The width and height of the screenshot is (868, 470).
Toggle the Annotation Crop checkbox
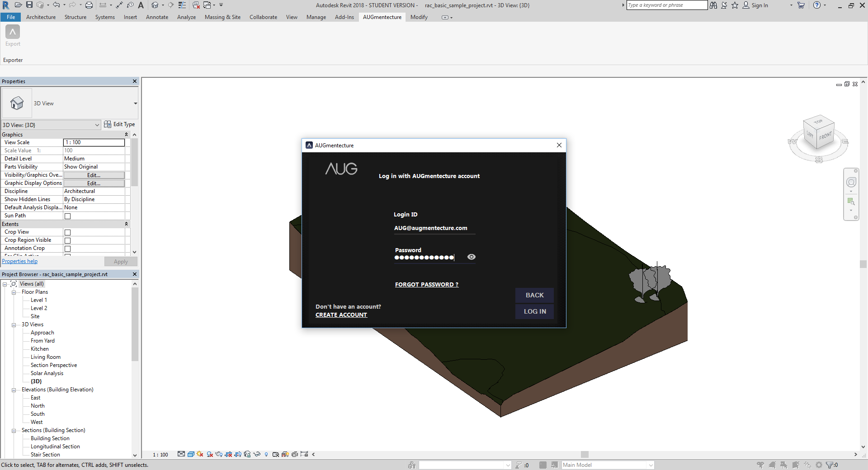(68, 249)
